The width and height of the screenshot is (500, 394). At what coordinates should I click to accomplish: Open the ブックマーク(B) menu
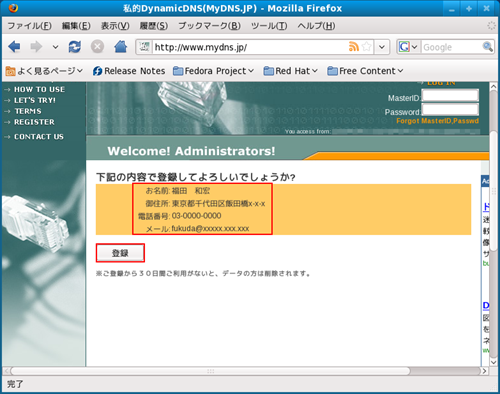point(209,26)
